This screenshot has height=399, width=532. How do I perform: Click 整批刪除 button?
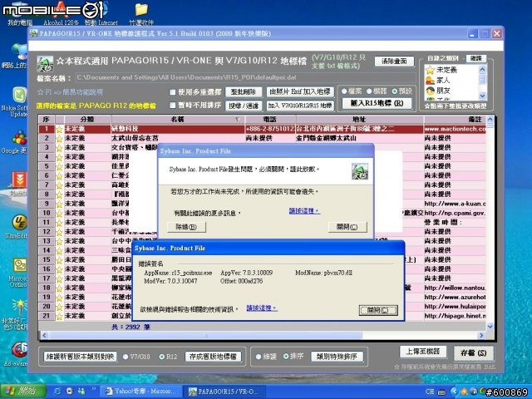(244, 92)
